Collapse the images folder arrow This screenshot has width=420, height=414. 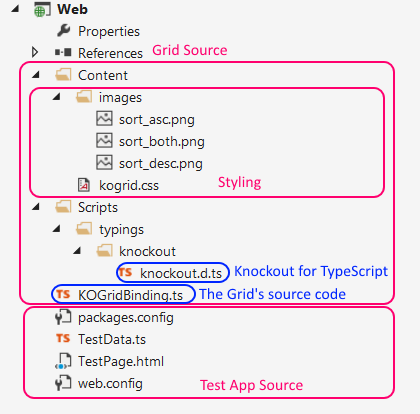pyautogui.click(x=57, y=97)
